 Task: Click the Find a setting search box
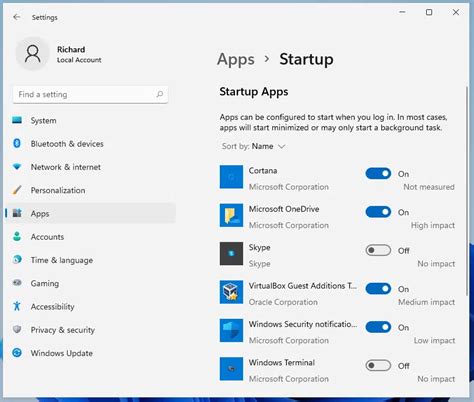click(x=90, y=94)
